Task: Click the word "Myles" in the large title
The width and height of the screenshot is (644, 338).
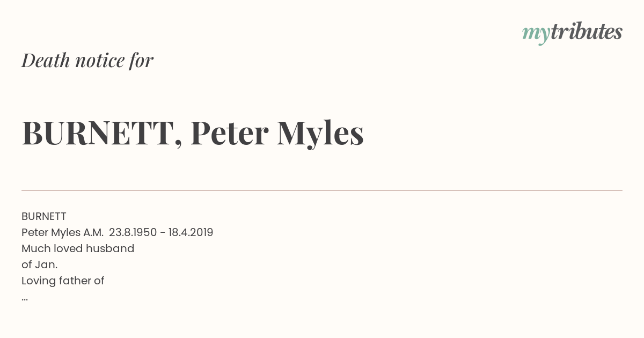Action: point(320,133)
